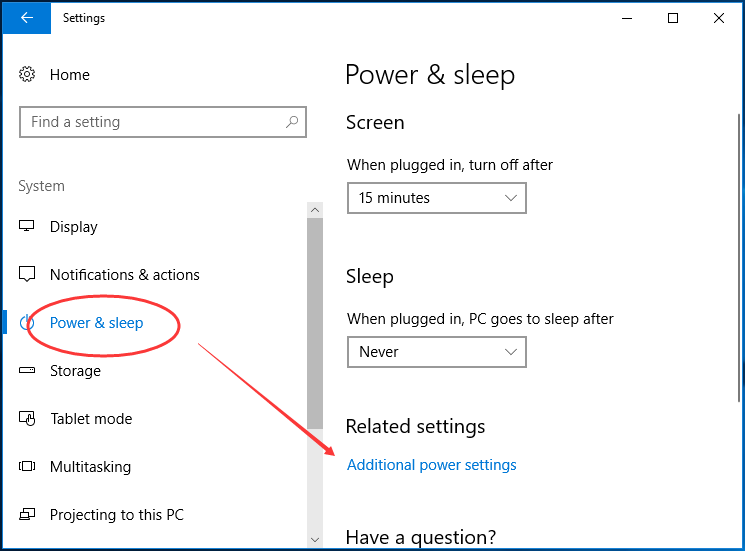
Task: Maximize the Settings window
Action: tap(673, 18)
